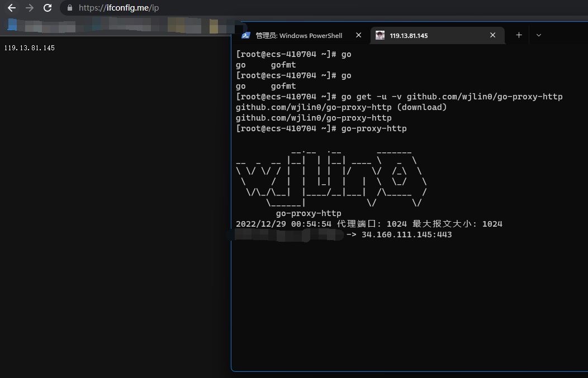The image size is (588, 378).
Task: Open the terminal tab dropdown chevron
Action: pyautogui.click(x=538, y=35)
